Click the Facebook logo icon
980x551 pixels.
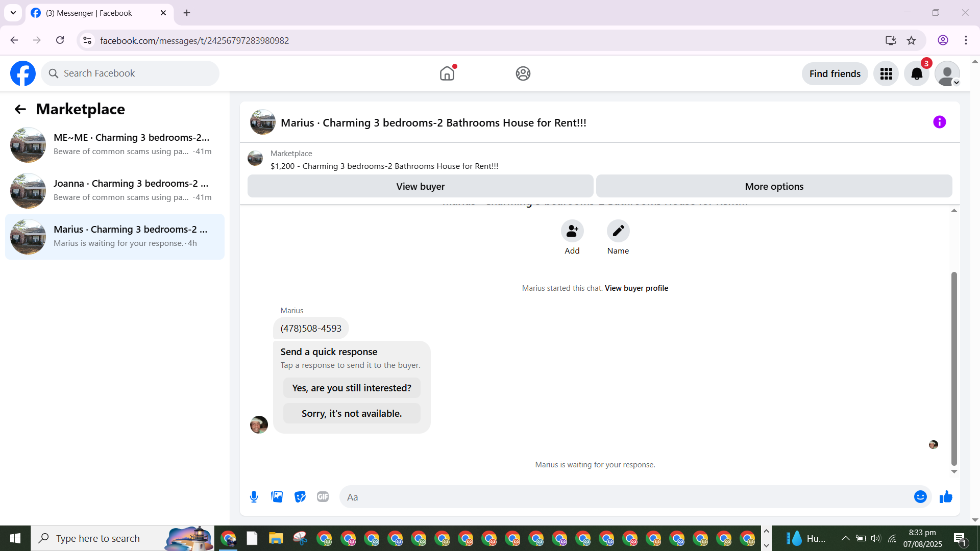coord(23,73)
